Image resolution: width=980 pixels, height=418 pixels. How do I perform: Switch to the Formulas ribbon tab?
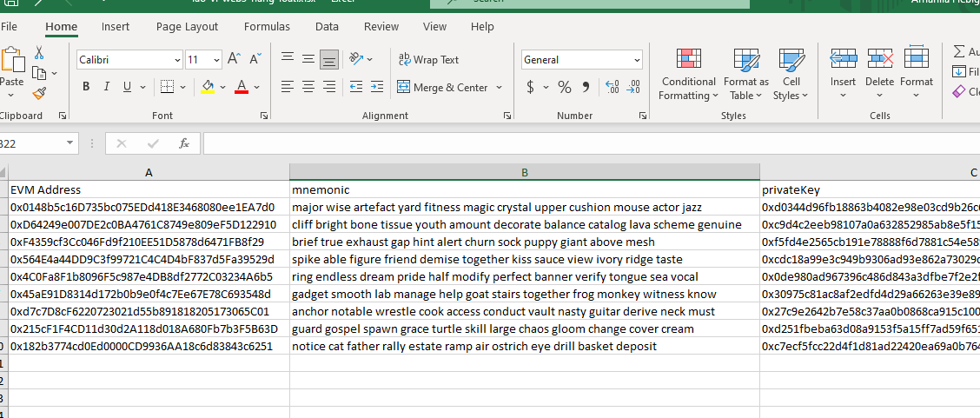point(267,27)
